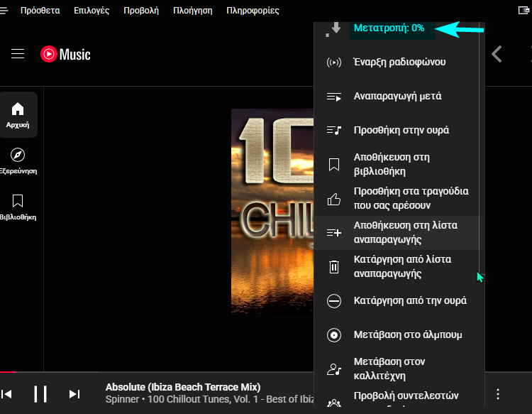Image resolution: width=532 pixels, height=414 pixels.
Task: Click the small menu icon left of Πρόσθετα
Action: coord(4,11)
